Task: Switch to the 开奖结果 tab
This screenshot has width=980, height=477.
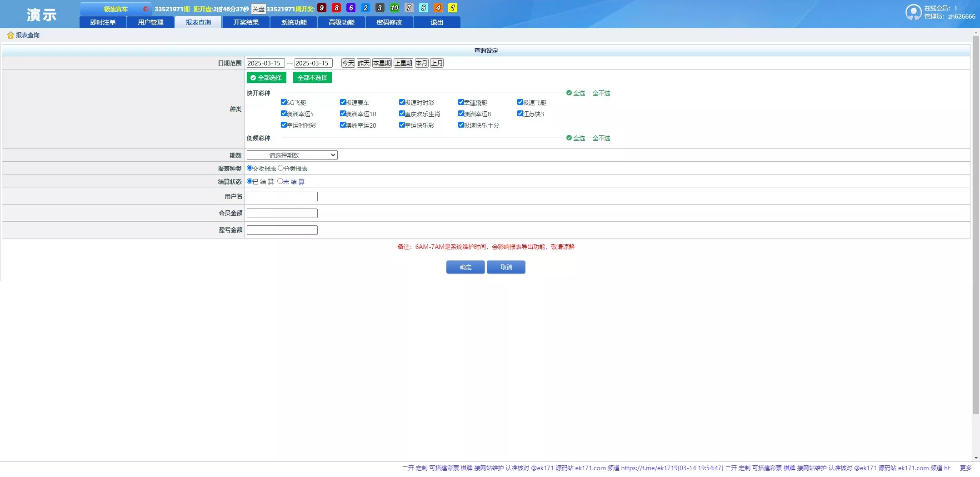Action: [245, 22]
